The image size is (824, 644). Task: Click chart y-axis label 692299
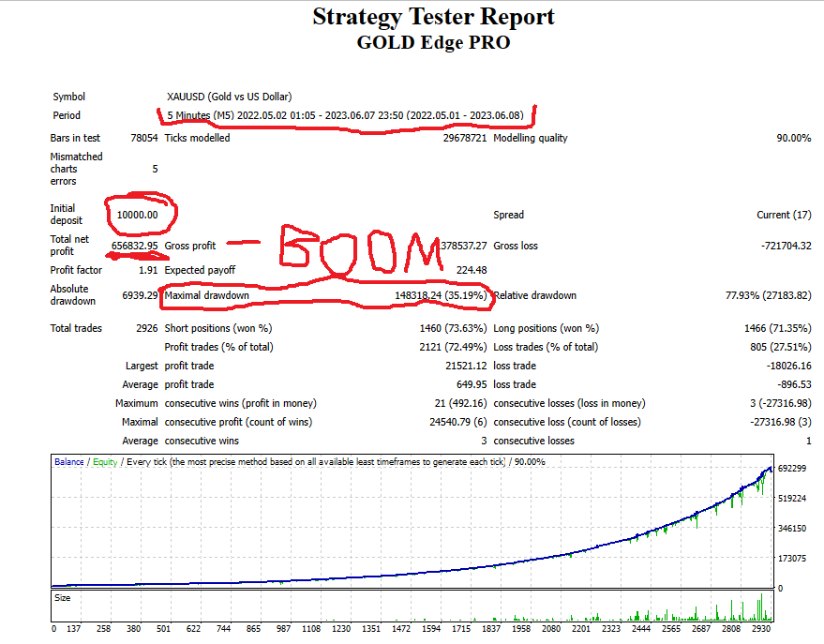pyautogui.click(x=792, y=468)
